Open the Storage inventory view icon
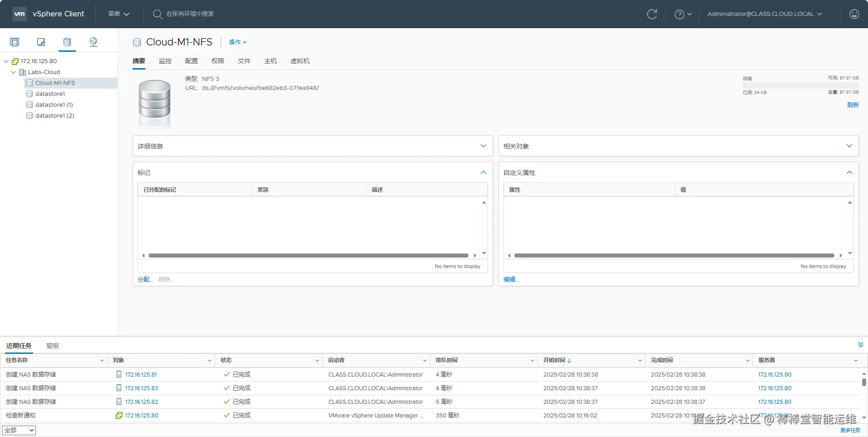The width and height of the screenshot is (868, 437). (x=67, y=42)
